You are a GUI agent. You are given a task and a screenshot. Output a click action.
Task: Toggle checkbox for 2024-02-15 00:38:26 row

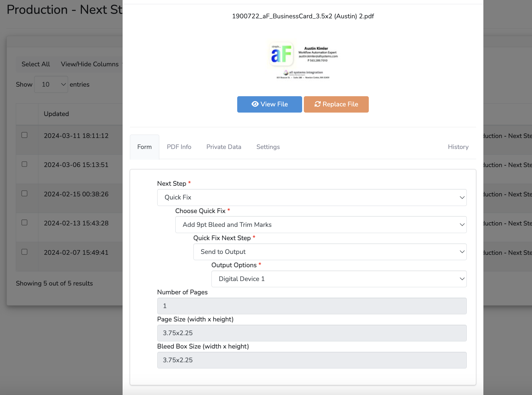[25, 194]
